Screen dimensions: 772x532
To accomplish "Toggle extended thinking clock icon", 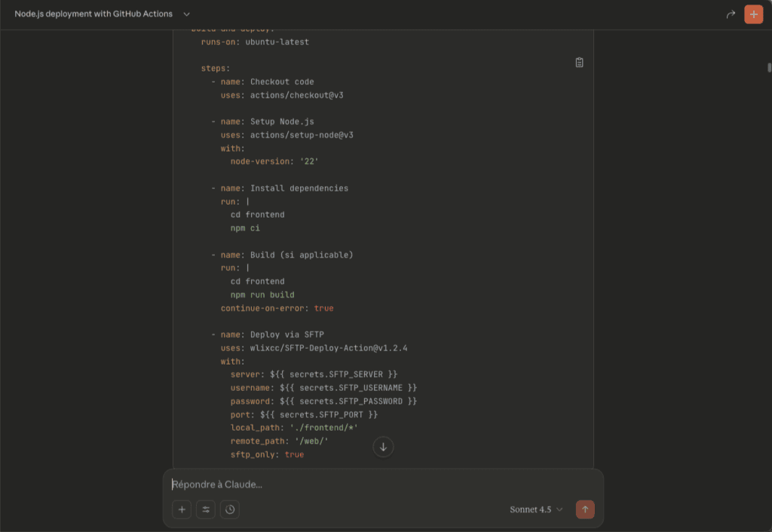I will coord(230,509).
